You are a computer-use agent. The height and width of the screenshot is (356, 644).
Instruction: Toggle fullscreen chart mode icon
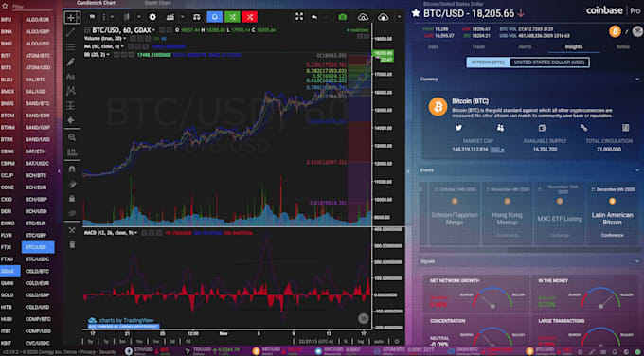(x=299, y=17)
